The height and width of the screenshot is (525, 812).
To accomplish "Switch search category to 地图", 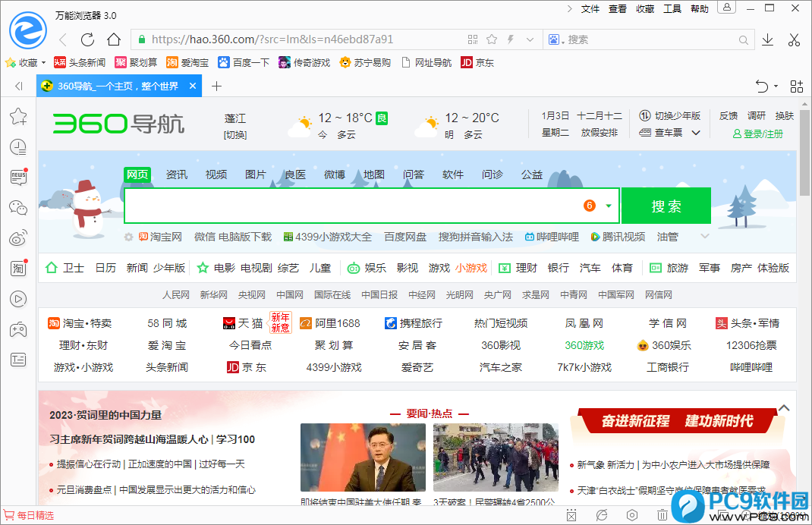I will pos(374,174).
